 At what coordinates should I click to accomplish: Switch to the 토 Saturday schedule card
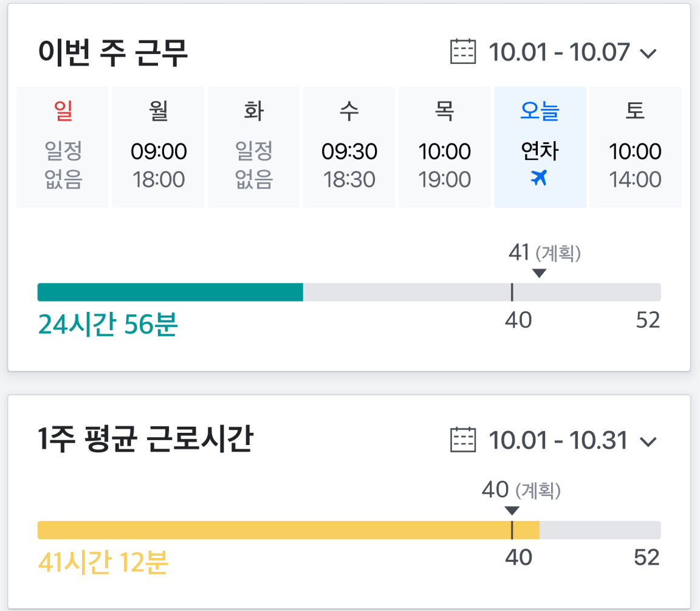[x=636, y=147]
